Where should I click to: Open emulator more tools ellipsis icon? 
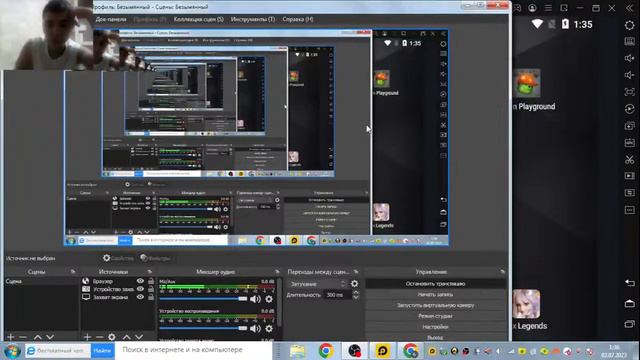[x=629, y=210]
